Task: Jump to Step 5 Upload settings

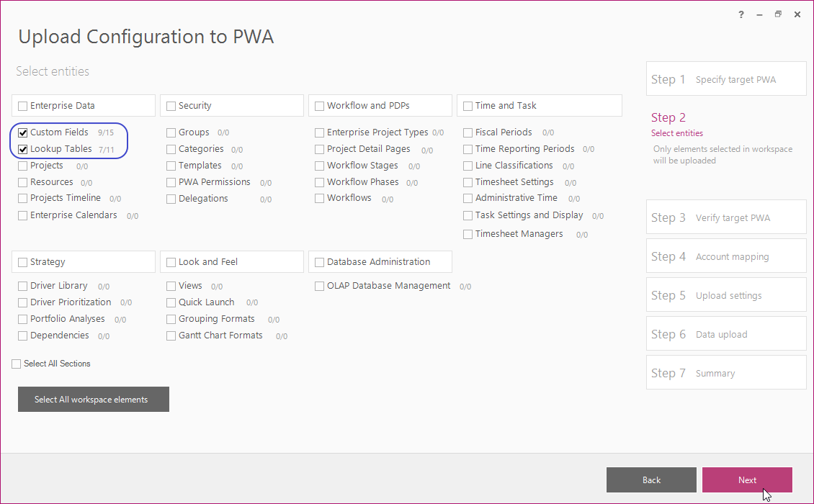Action: (x=726, y=294)
